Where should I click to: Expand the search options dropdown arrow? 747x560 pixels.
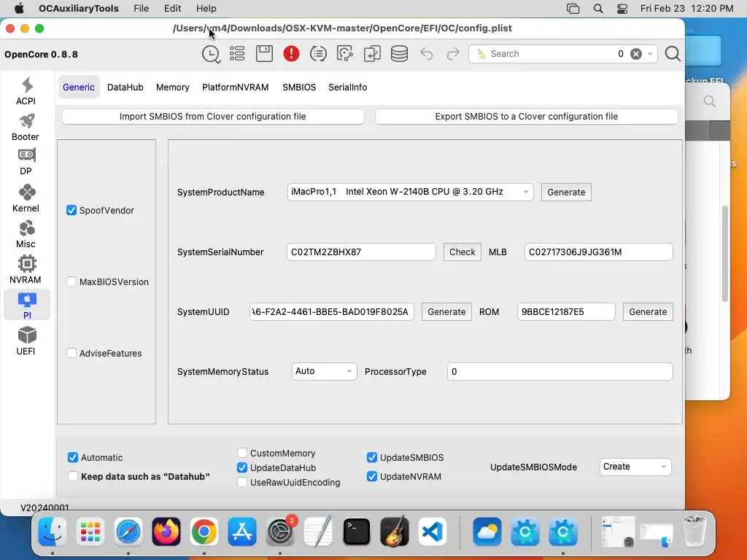[650, 54]
